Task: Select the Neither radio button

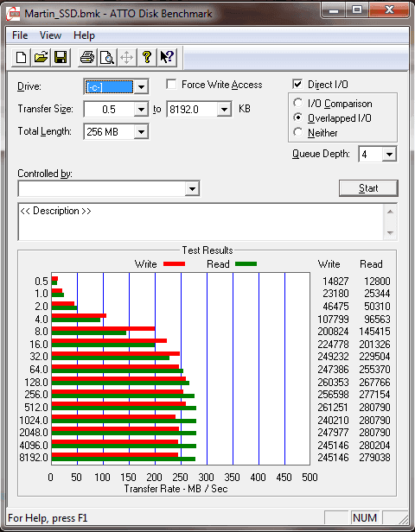Action: click(x=297, y=132)
